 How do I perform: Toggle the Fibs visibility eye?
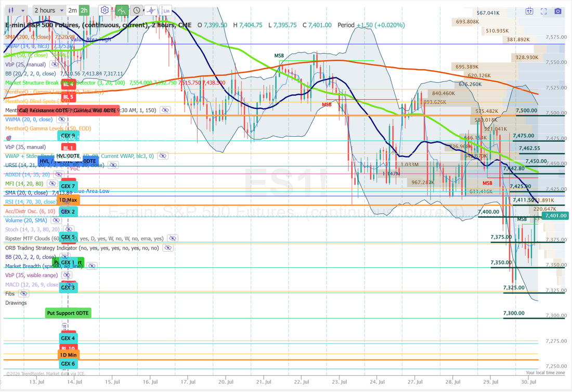pos(24,294)
